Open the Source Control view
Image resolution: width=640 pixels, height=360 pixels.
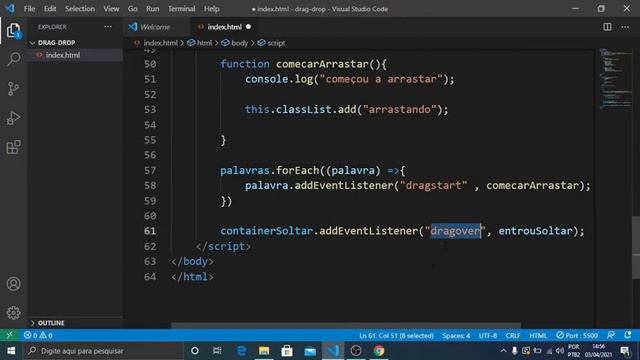click(x=13, y=89)
